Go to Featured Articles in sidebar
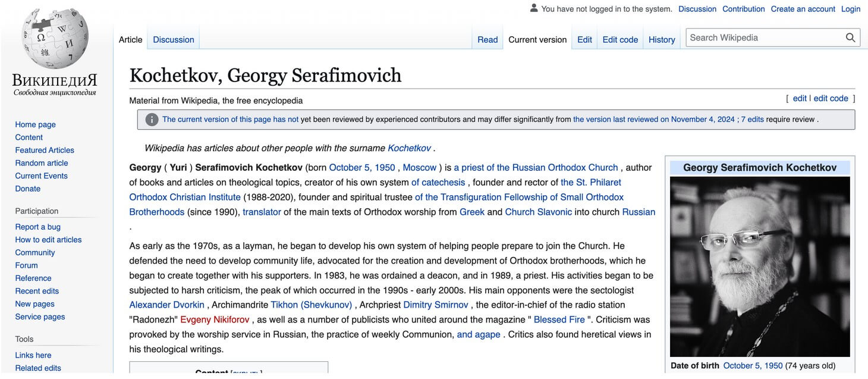Viewport: 868px width, 379px height. click(x=45, y=150)
